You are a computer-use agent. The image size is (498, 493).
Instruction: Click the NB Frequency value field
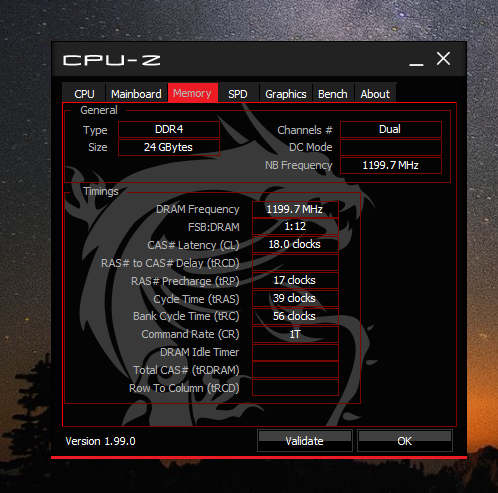coord(391,165)
